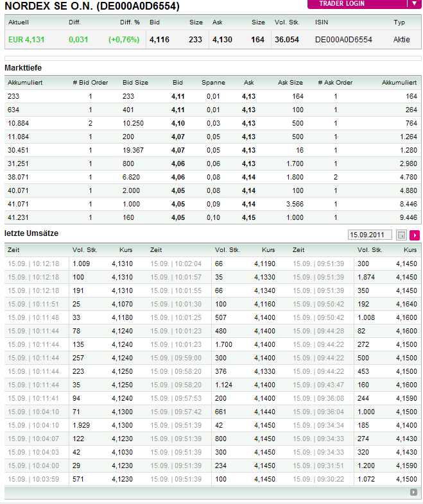Select trade time 15.09. | 09:30:22

pyautogui.click(x=318, y=479)
